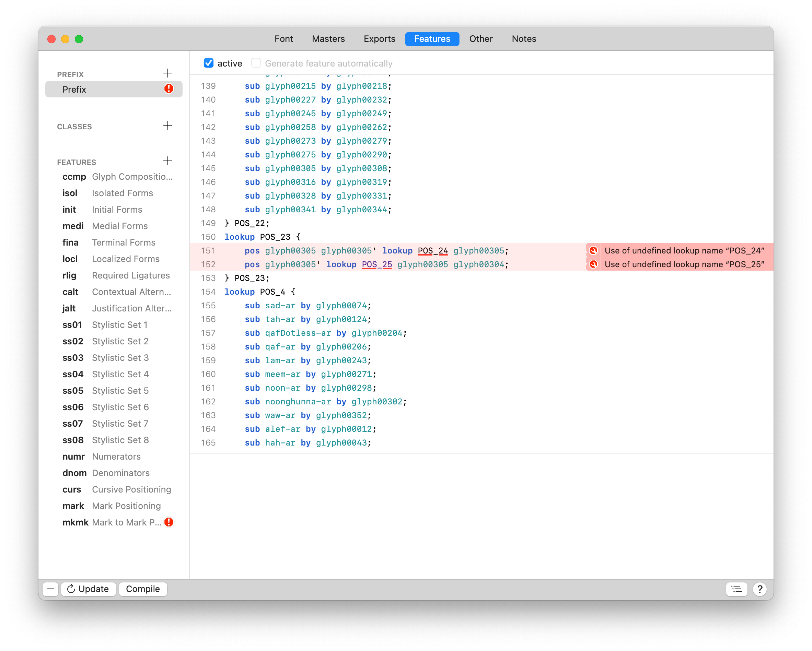Viewport: 812px width, 651px height.
Task: Toggle Generate feature automatically checkbox
Action: [x=256, y=63]
